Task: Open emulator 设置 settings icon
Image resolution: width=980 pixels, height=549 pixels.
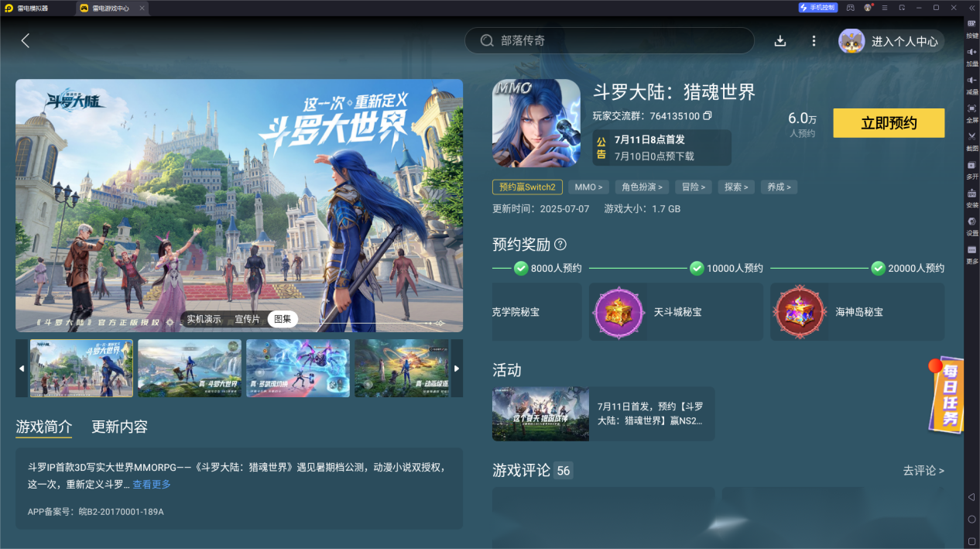Action: click(x=972, y=226)
